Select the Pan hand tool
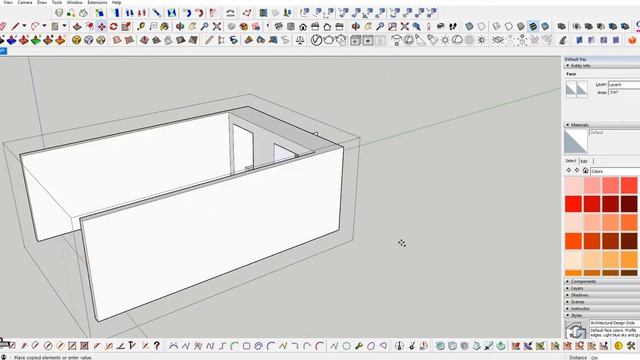 click(x=192, y=27)
